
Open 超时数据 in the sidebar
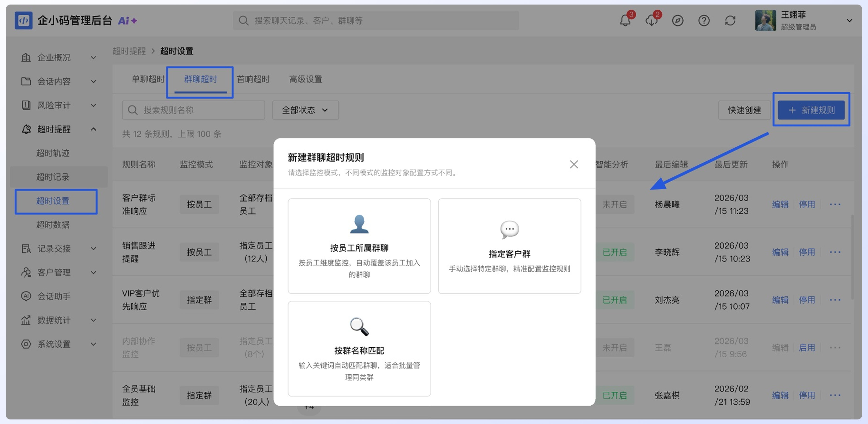pos(53,225)
